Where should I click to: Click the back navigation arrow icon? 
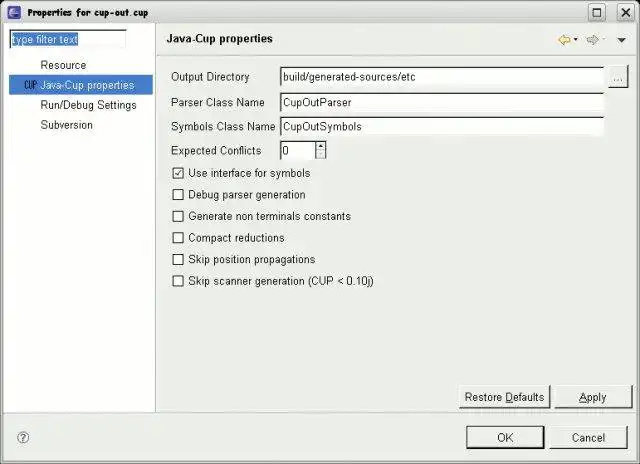[565, 40]
